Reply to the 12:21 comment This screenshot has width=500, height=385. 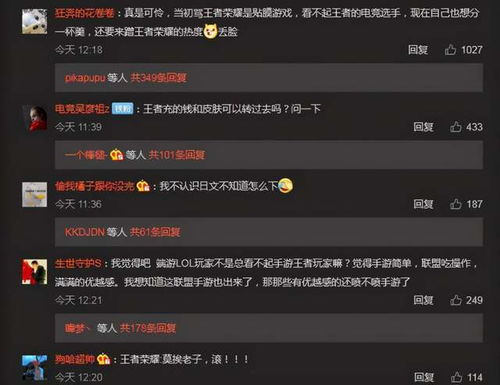tap(423, 300)
